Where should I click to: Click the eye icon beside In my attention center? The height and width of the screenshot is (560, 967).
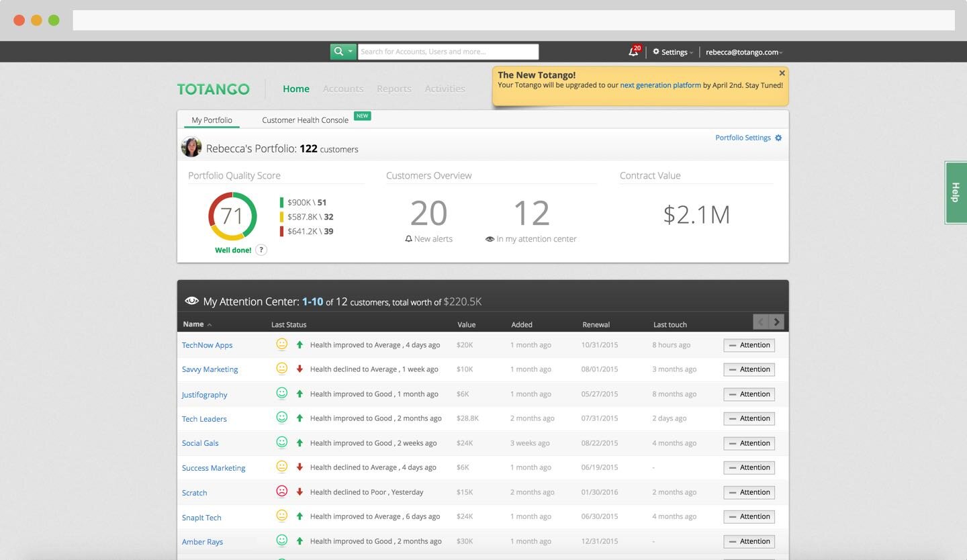(x=490, y=239)
